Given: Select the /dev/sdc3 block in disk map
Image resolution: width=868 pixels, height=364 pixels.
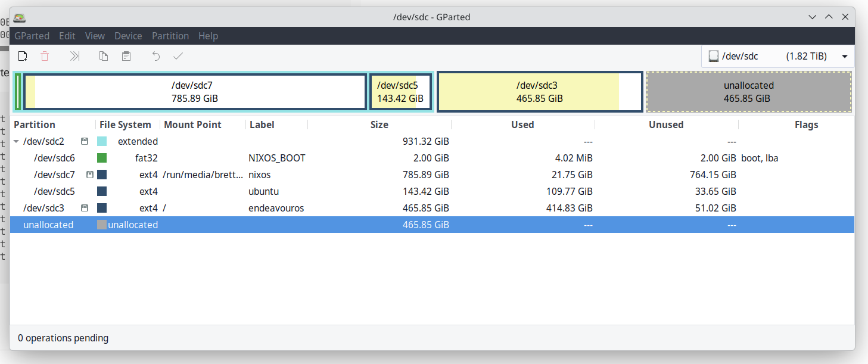Looking at the screenshot, I should 539,92.
